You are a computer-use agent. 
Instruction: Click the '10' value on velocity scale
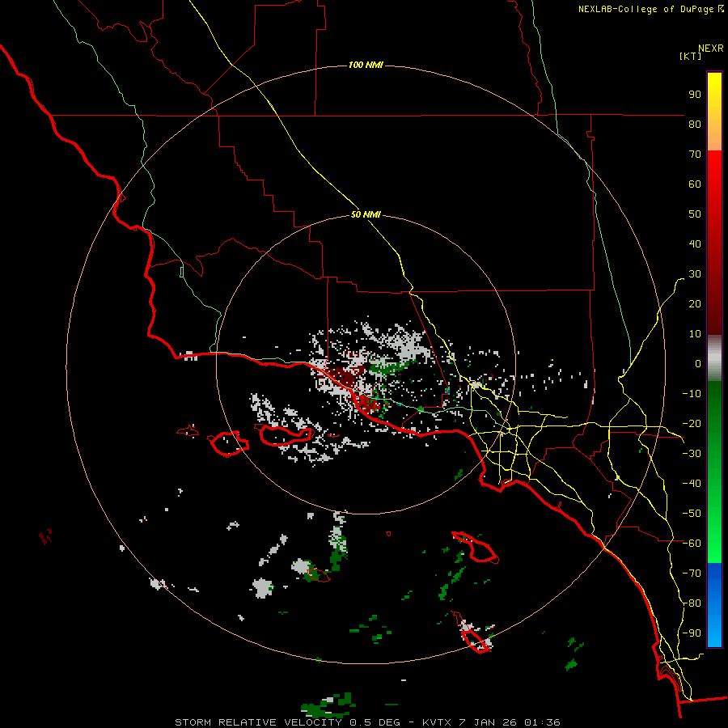pos(695,334)
